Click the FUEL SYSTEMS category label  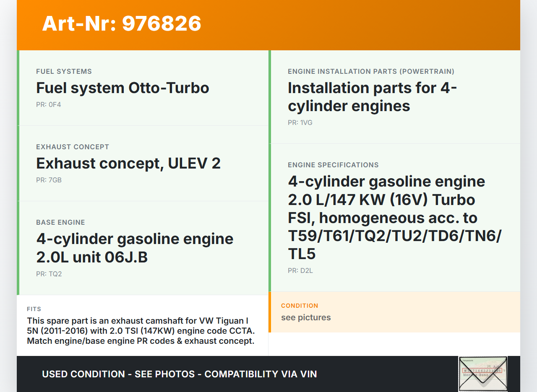point(64,71)
